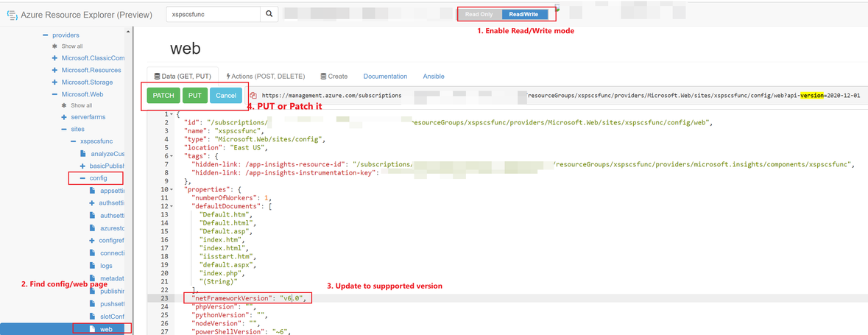Collapse the Microsoft.Web node
Viewport: 868px width, 335px height.
coord(54,94)
